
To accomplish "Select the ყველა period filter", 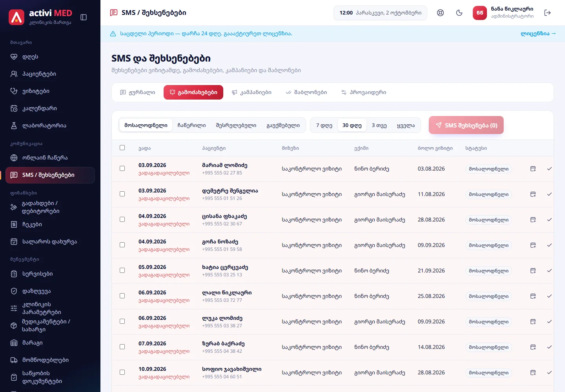I will point(406,125).
